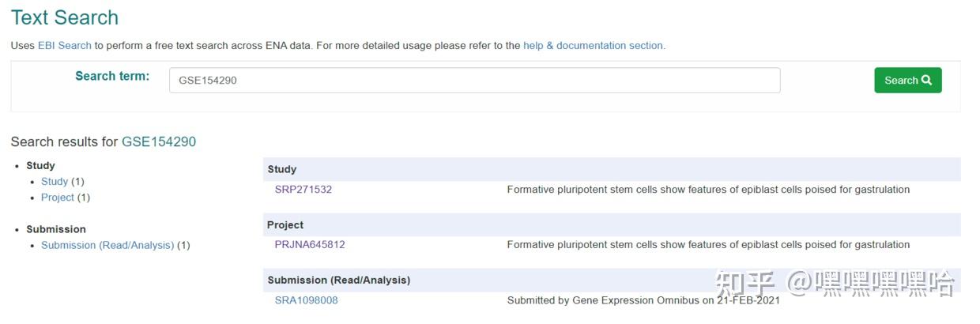Open project accession PRJNA645812
The image size is (980, 324).
click(x=310, y=245)
